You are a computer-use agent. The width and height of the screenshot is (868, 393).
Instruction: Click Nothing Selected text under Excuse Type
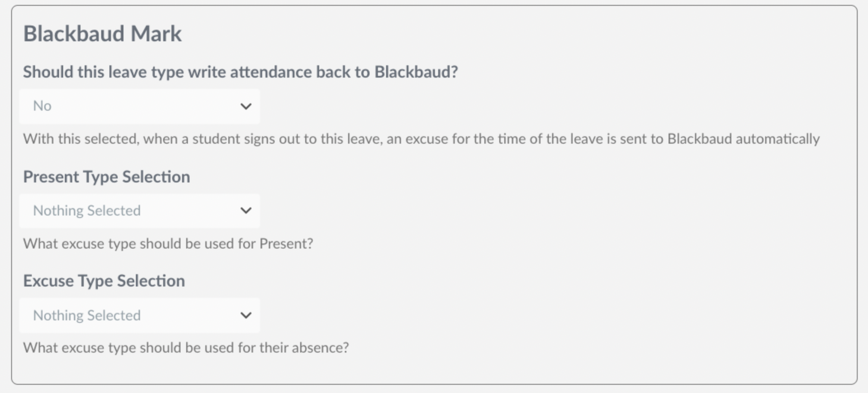[x=87, y=315]
